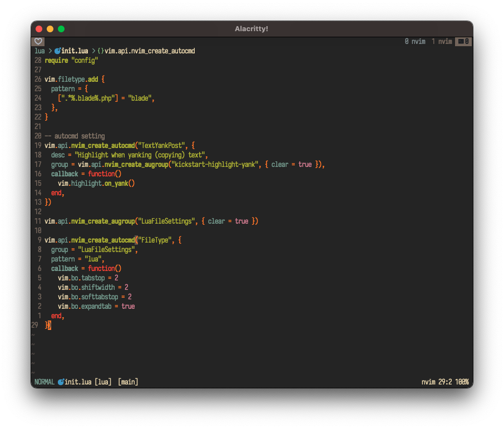Click the lua file icon in status line
Image resolution: width=504 pixels, height=429 pixels.
pos(61,382)
